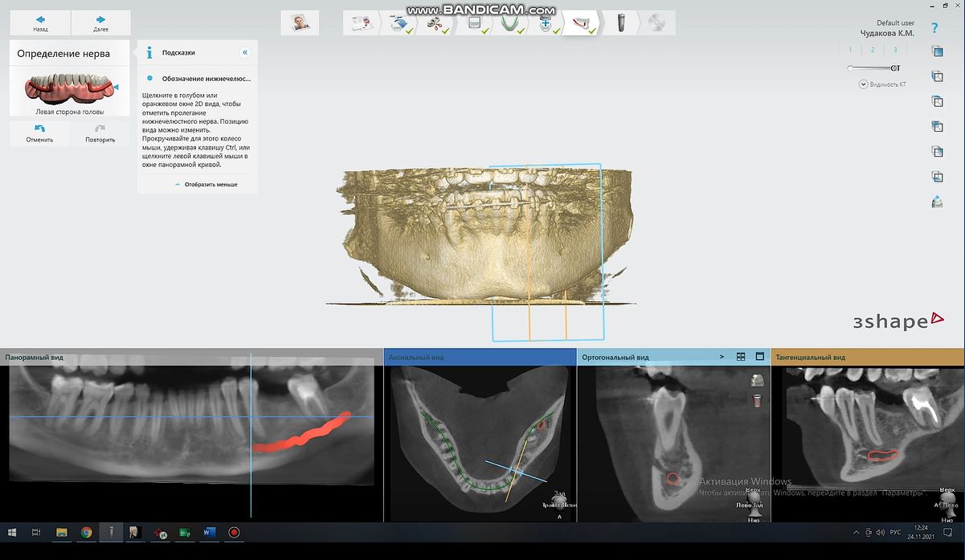Select the nerve definition workflow step

tap(583, 22)
